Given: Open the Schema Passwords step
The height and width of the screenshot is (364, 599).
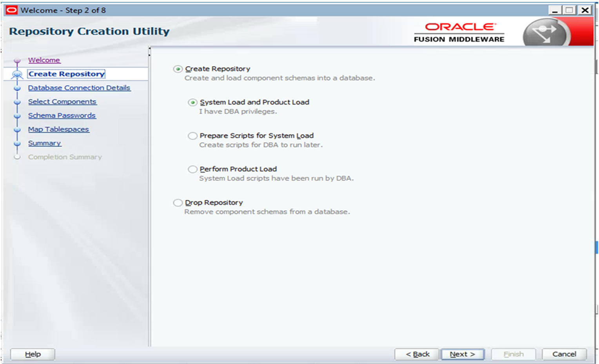Looking at the screenshot, I should click(62, 115).
